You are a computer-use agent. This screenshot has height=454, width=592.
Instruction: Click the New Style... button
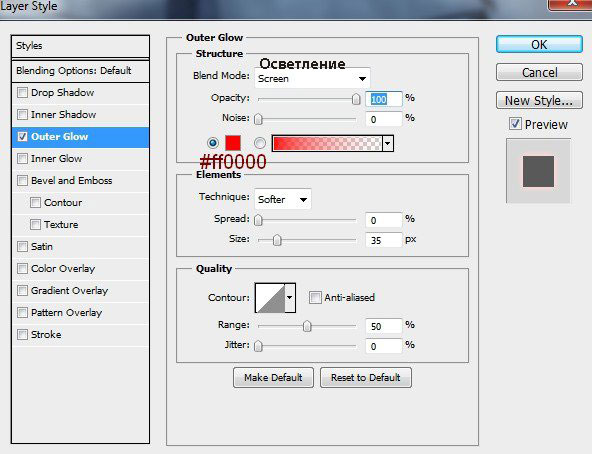pos(539,100)
